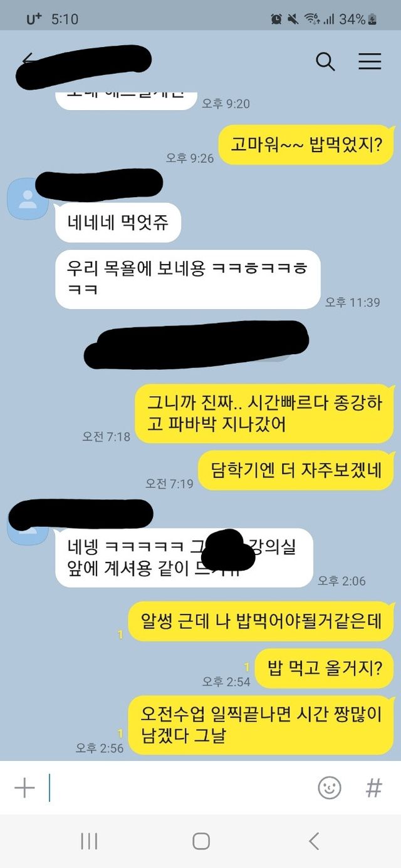Image resolution: width=401 pixels, height=868 pixels.
Task: Tap the '알썽 근데 나 밥먹어야될거같은데' bubble
Action: coord(261,622)
